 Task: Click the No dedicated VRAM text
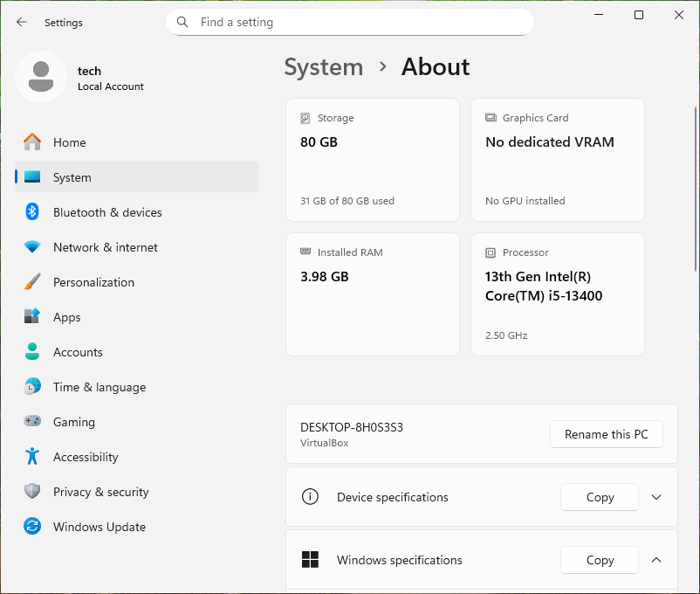[x=550, y=142]
